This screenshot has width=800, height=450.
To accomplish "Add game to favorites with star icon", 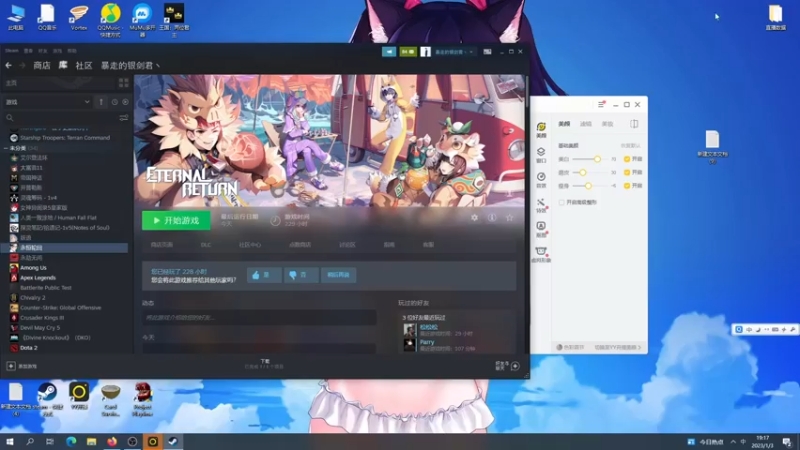I will tap(509, 218).
